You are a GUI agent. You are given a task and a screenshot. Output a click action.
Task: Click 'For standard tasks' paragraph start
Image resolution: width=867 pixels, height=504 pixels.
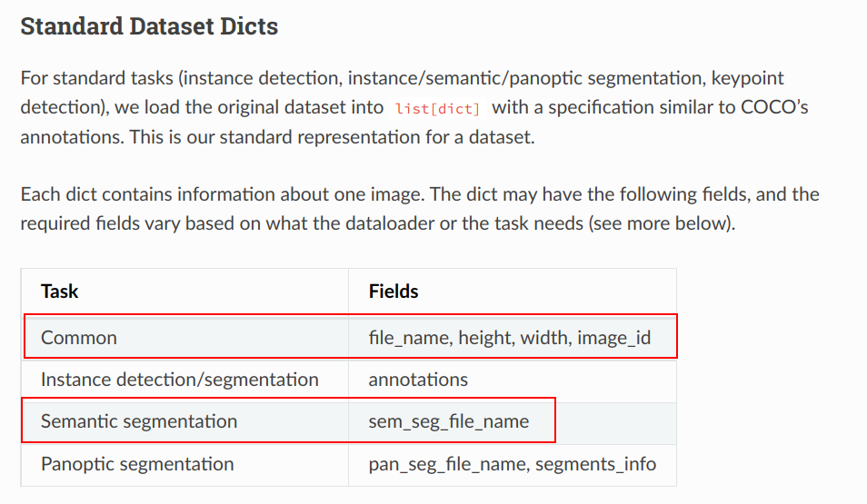[x=96, y=78]
